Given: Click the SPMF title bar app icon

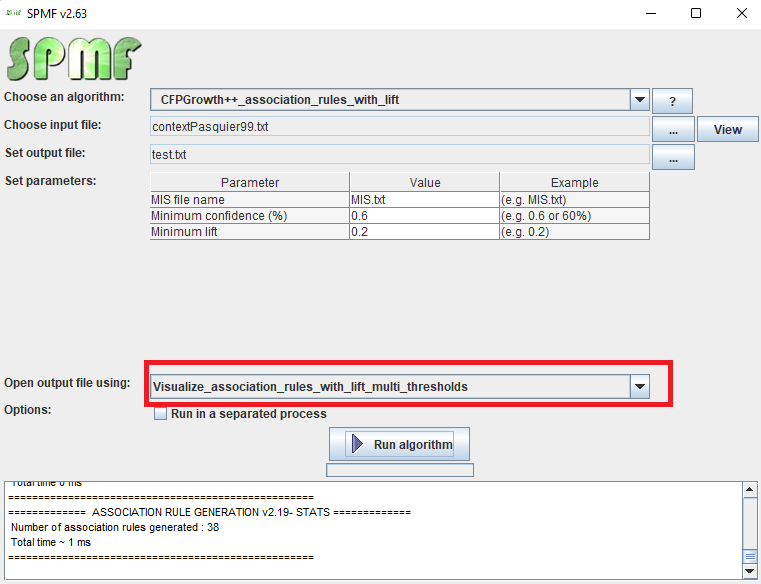Looking at the screenshot, I should coord(13,13).
